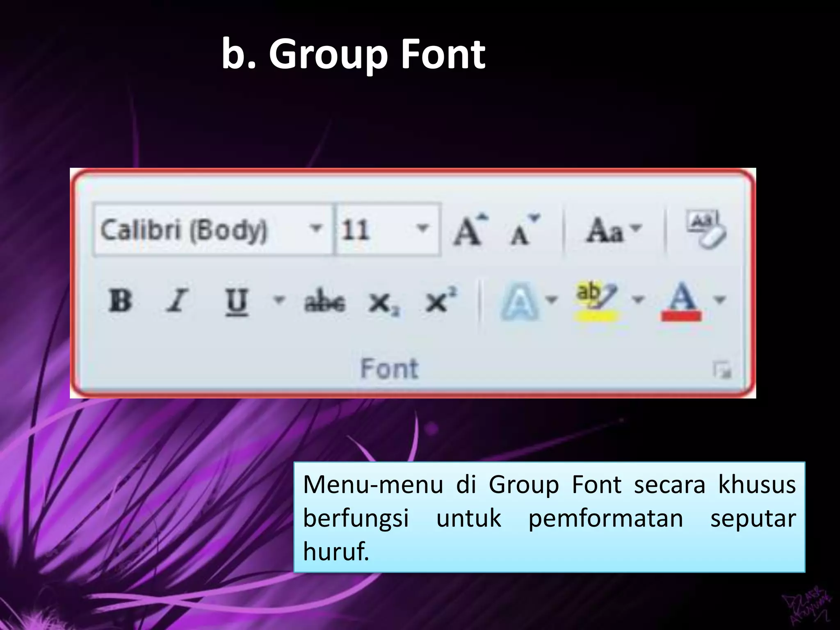The width and height of the screenshot is (840, 630).
Task: Open the underline style dropdown arrow
Action: (279, 300)
